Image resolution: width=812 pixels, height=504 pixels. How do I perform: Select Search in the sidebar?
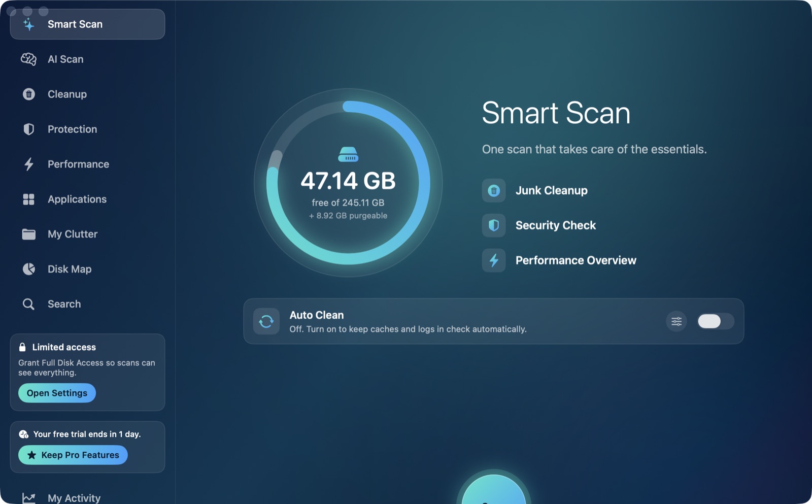pyautogui.click(x=87, y=304)
